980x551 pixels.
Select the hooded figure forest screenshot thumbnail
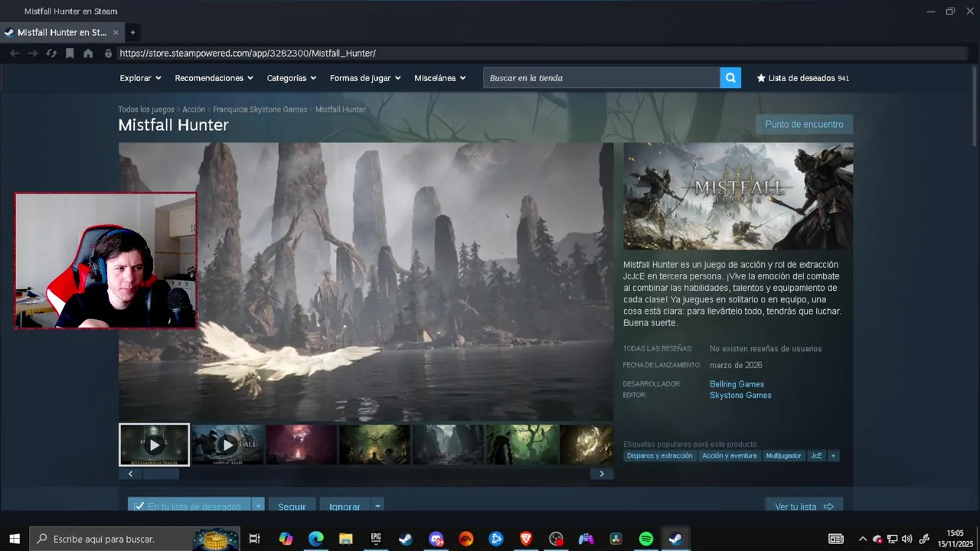pos(522,445)
